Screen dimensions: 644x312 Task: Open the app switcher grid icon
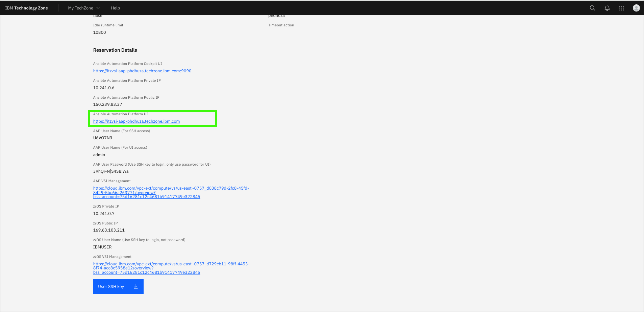pos(621,8)
